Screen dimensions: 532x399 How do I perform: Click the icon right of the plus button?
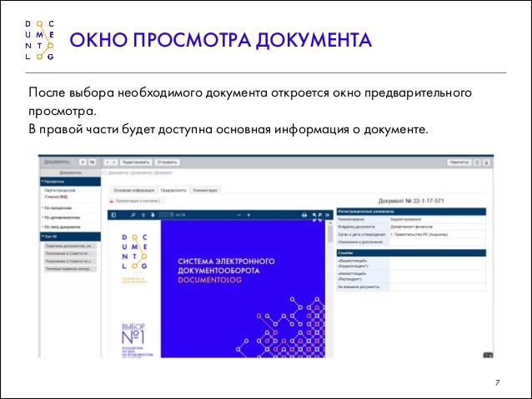click(x=93, y=162)
